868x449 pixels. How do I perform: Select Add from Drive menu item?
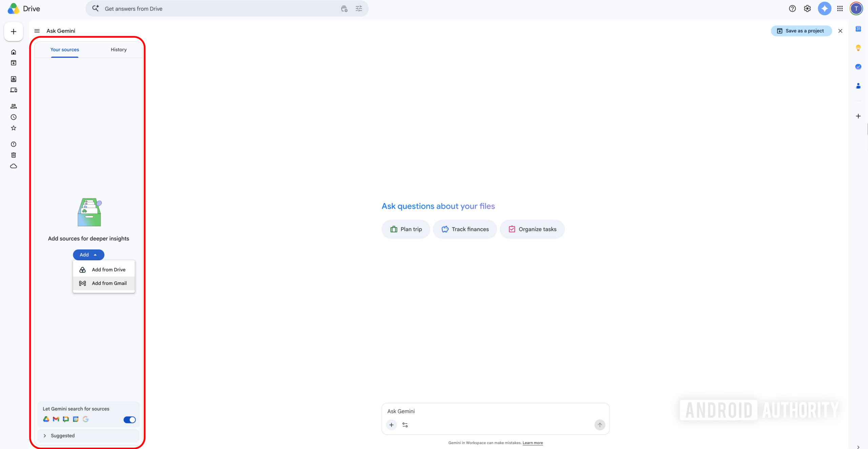[x=104, y=270]
